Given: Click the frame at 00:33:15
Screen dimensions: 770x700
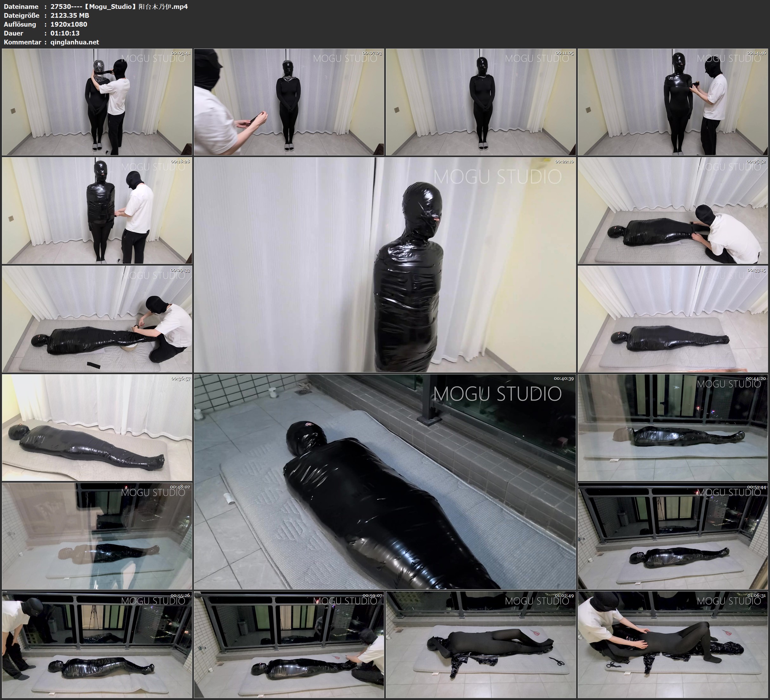Looking at the screenshot, I should point(673,319).
